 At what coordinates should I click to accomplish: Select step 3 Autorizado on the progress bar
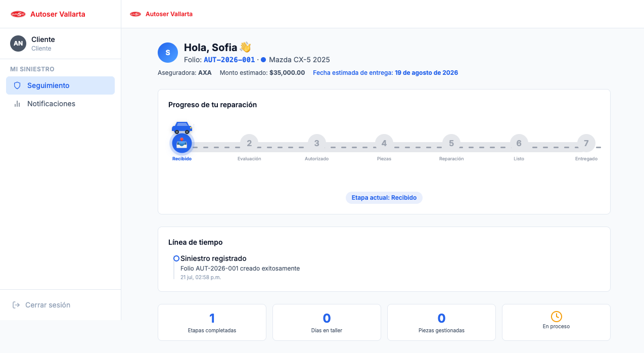[317, 144]
